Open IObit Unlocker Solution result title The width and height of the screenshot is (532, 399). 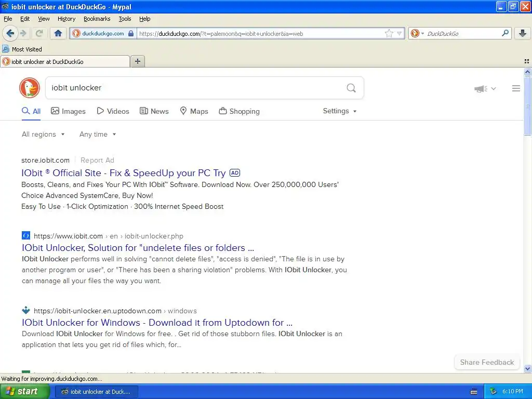coord(138,248)
